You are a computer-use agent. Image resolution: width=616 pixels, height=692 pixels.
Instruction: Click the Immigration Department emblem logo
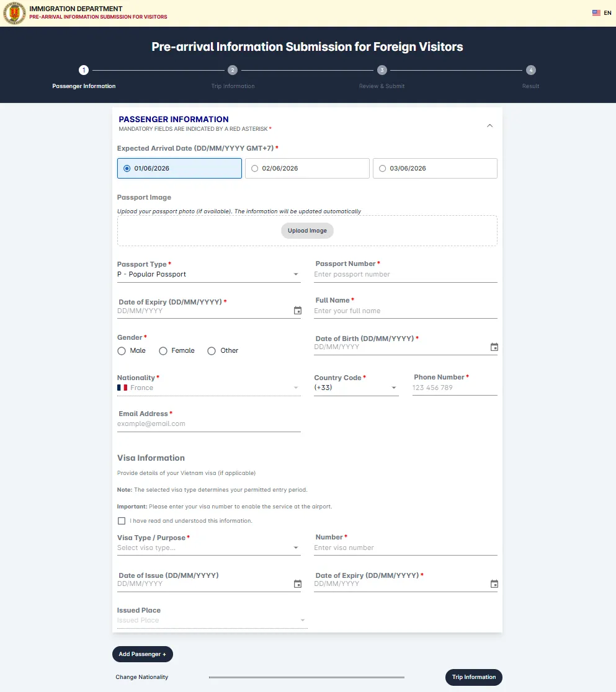(14, 13)
